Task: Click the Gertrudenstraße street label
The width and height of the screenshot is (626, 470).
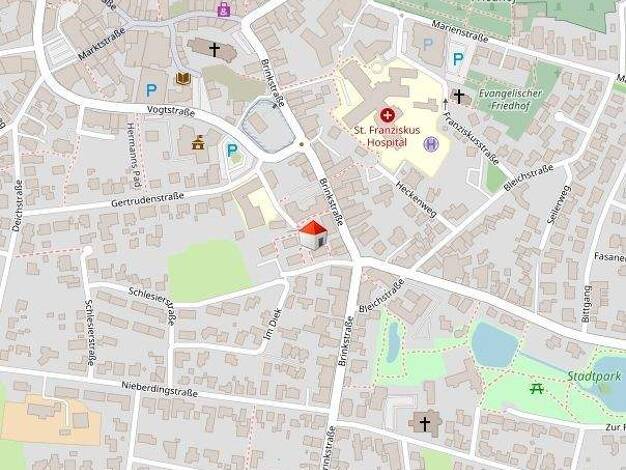Action: (x=147, y=200)
